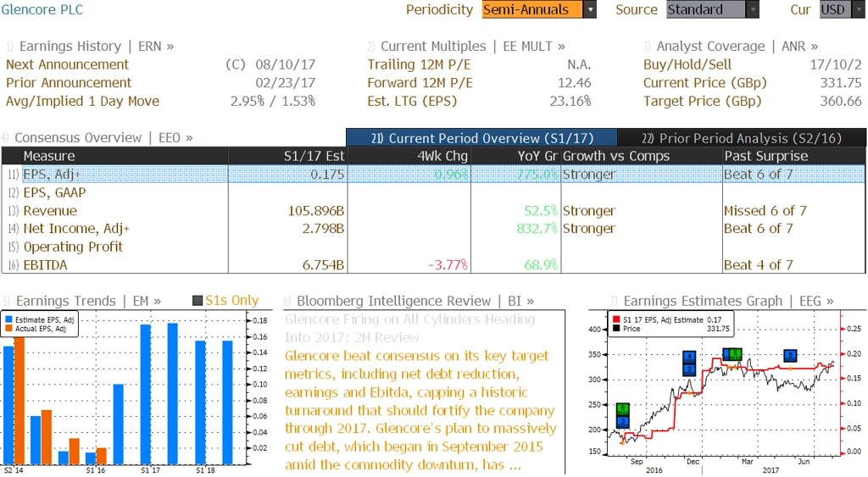The height and width of the screenshot is (477, 868).
Task: Click Net Income estimate value 2.798B
Action: (x=323, y=229)
